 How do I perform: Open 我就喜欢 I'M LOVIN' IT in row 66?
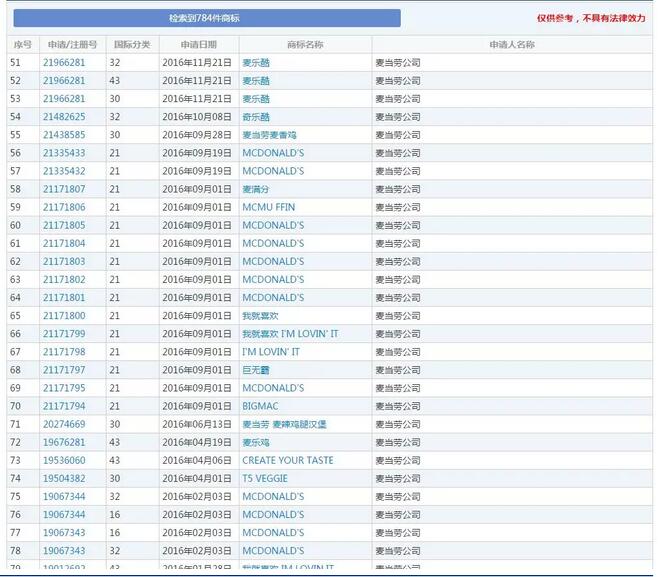point(290,334)
